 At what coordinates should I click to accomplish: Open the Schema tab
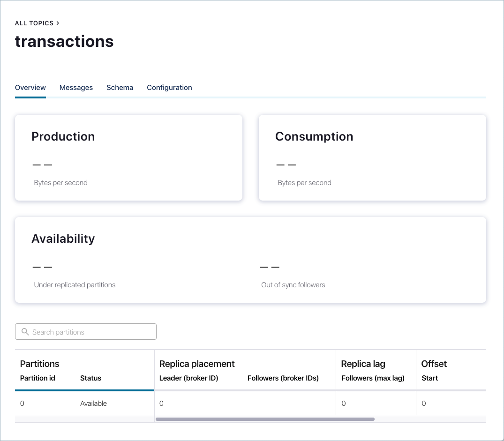[120, 88]
